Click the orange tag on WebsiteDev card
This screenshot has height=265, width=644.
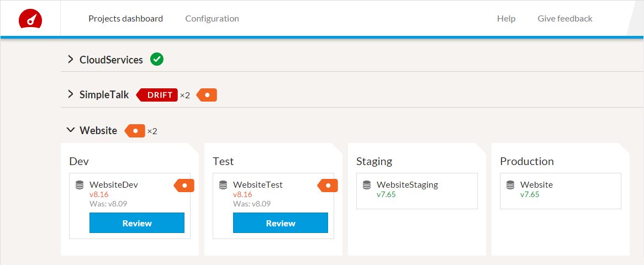(x=184, y=185)
